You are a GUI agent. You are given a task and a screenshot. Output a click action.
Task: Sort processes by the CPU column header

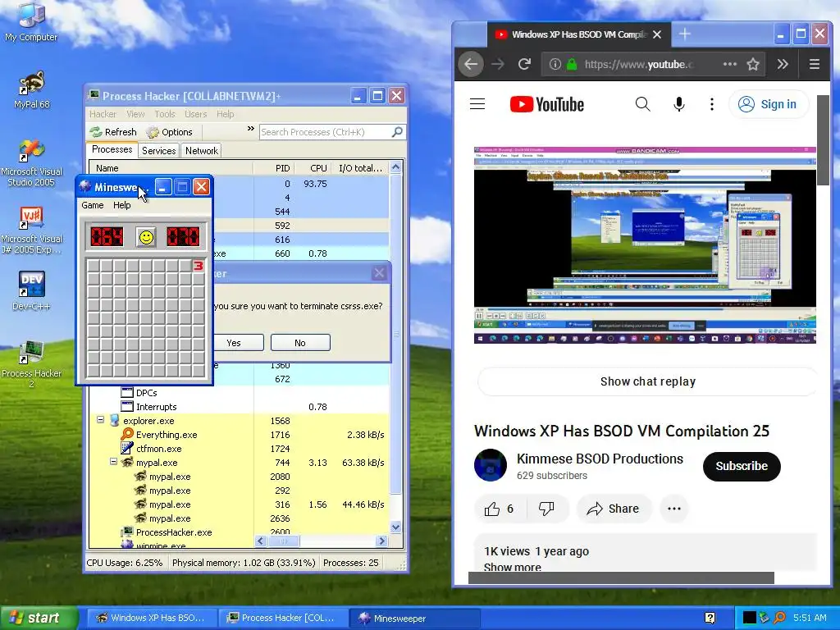[318, 168]
